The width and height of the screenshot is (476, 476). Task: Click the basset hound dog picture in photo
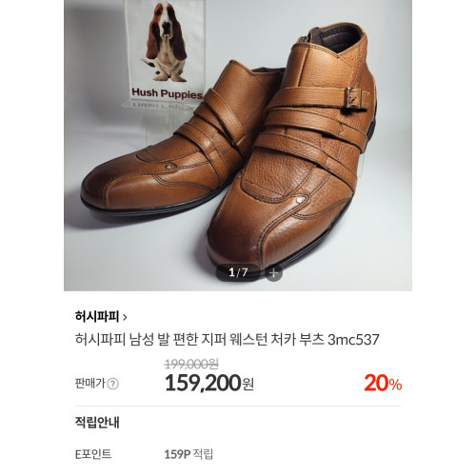coord(166,42)
